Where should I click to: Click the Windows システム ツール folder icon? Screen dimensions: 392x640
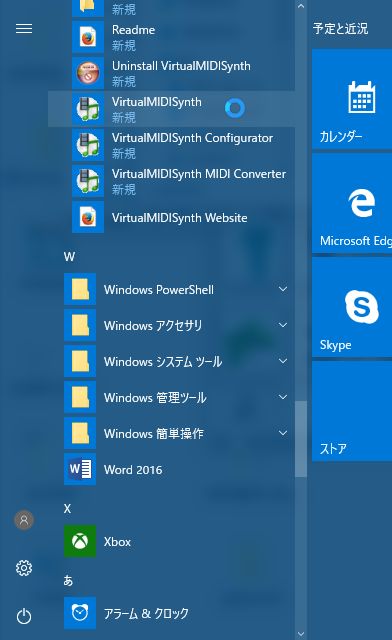80,361
